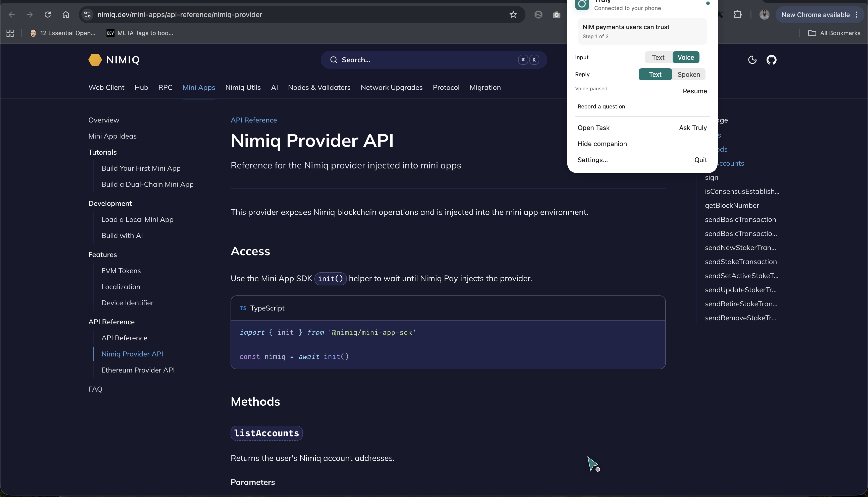Click the Search... field on Nimiq docs
868x497 pixels.
coord(434,60)
